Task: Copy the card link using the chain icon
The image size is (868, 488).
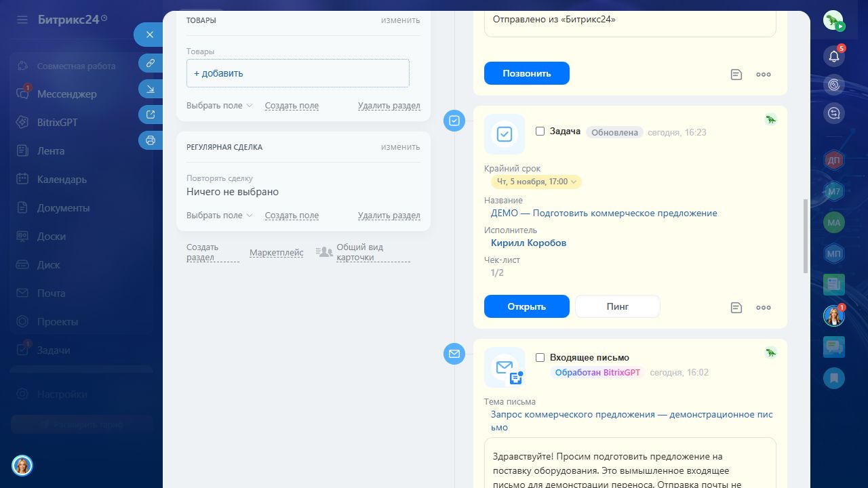Action: [151, 63]
